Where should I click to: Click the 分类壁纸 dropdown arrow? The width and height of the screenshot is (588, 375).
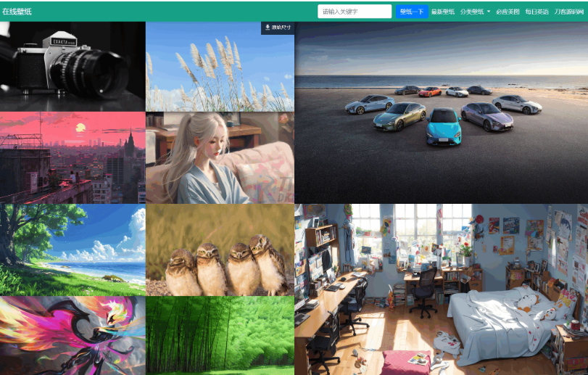[489, 12]
